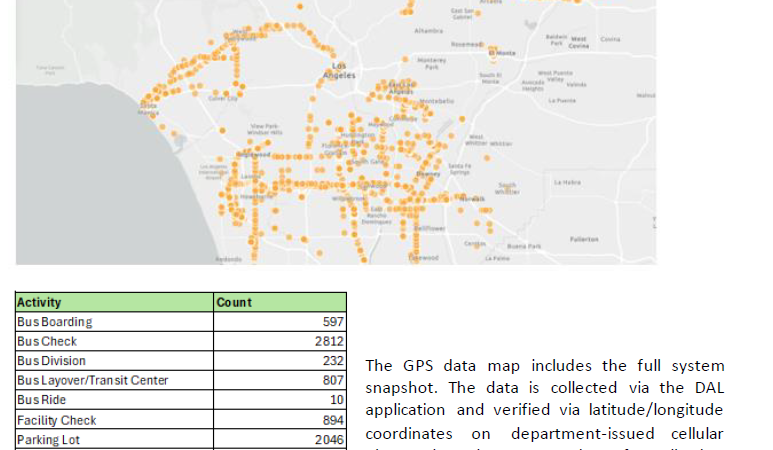Click the La Habra map label
Screen dimensions: 773x450
567,182
